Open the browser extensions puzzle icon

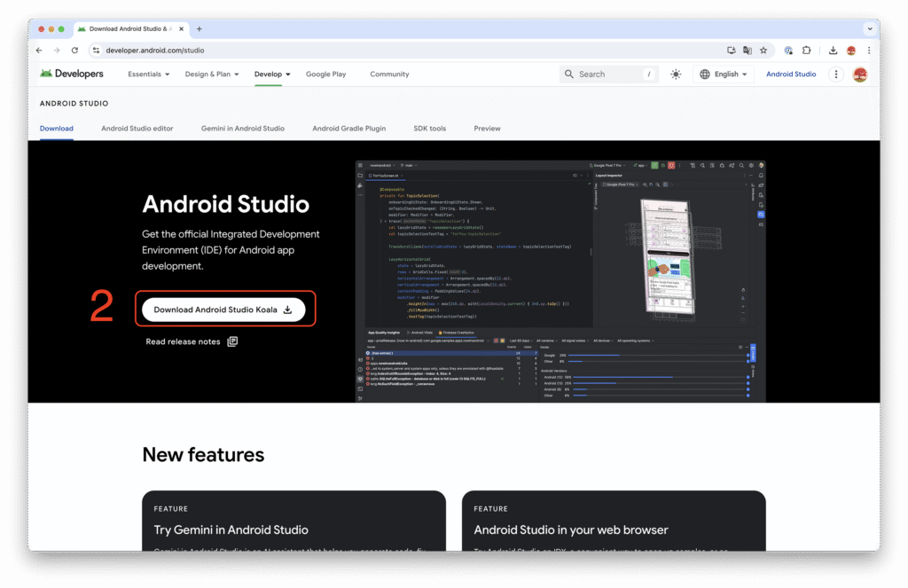coord(807,51)
